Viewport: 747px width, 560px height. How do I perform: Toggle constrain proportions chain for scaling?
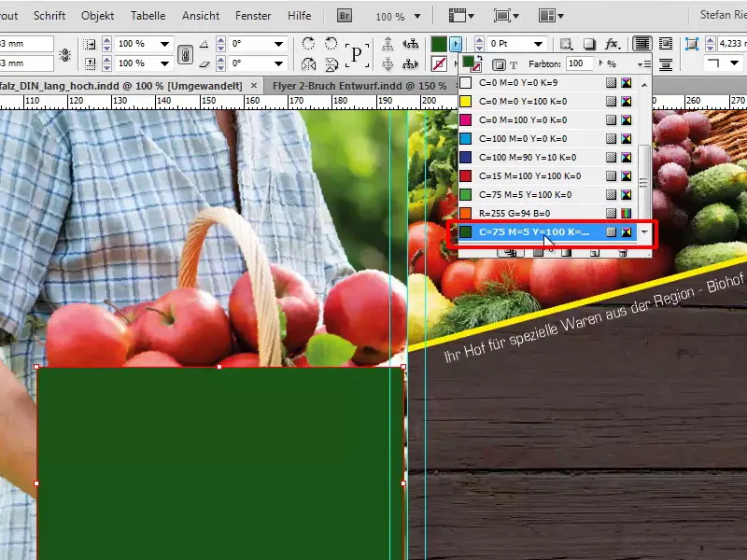185,54
